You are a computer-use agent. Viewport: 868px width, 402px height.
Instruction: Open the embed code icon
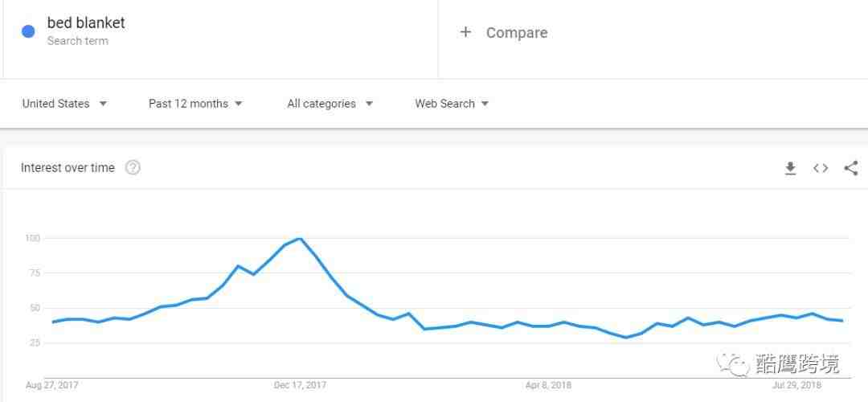pos(821,168)
